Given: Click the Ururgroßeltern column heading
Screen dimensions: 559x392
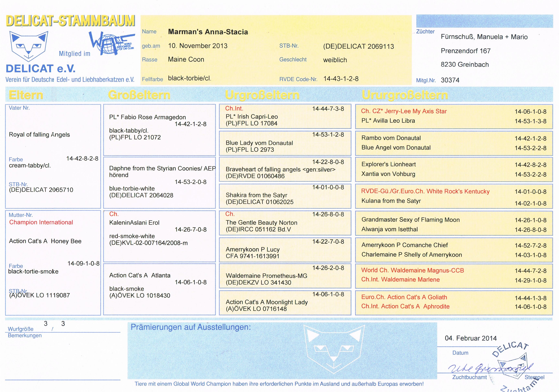Looking at the screenshot, I should (405, 95).
